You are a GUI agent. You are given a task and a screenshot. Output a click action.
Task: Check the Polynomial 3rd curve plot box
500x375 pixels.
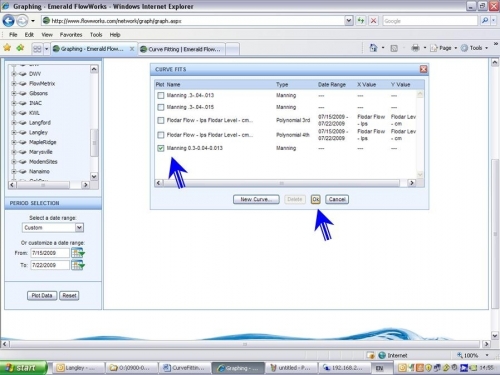pyautogui.click(x=161, y=120)
